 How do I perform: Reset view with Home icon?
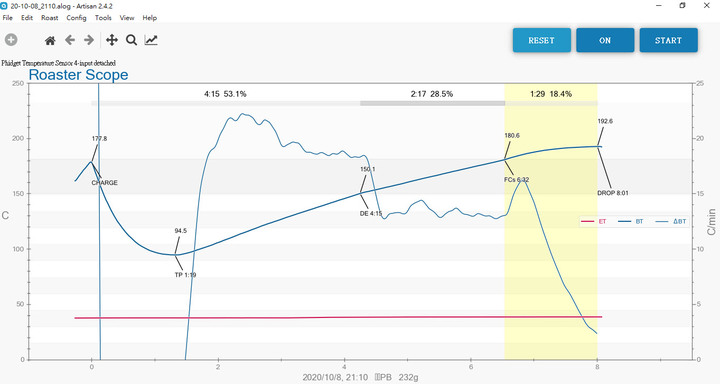[50, 40]
